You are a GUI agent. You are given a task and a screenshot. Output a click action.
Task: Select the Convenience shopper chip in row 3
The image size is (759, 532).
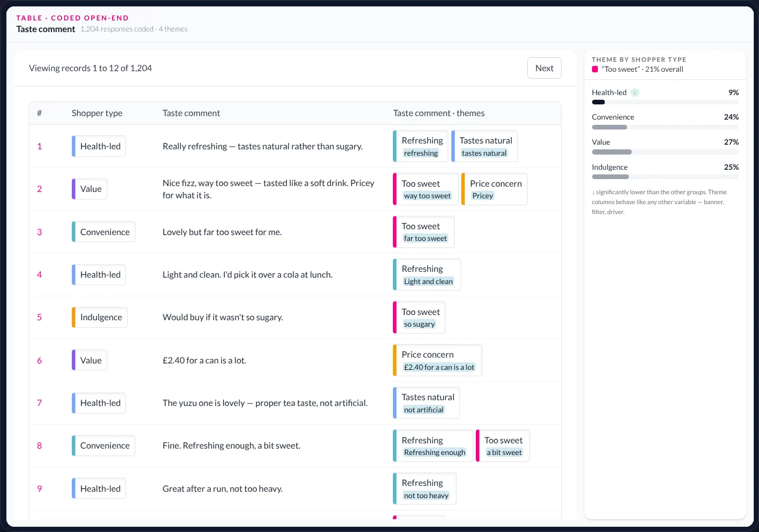coord(103,232)
